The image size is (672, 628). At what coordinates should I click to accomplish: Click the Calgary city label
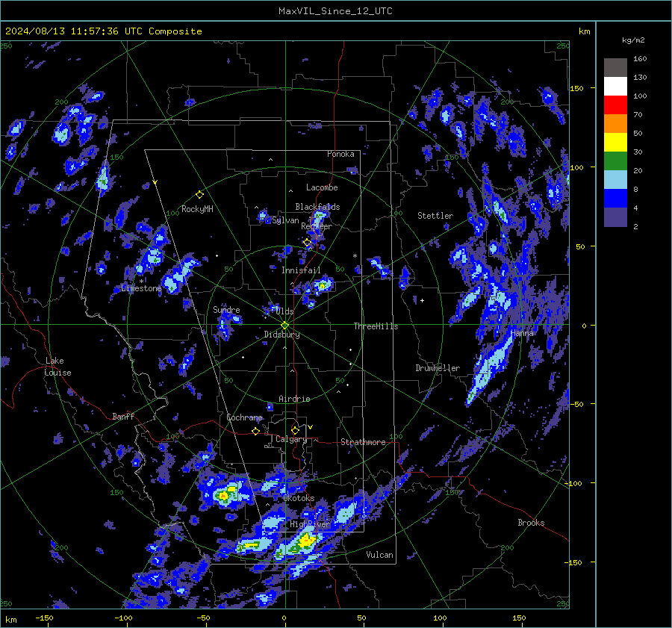tap(291, 439)
